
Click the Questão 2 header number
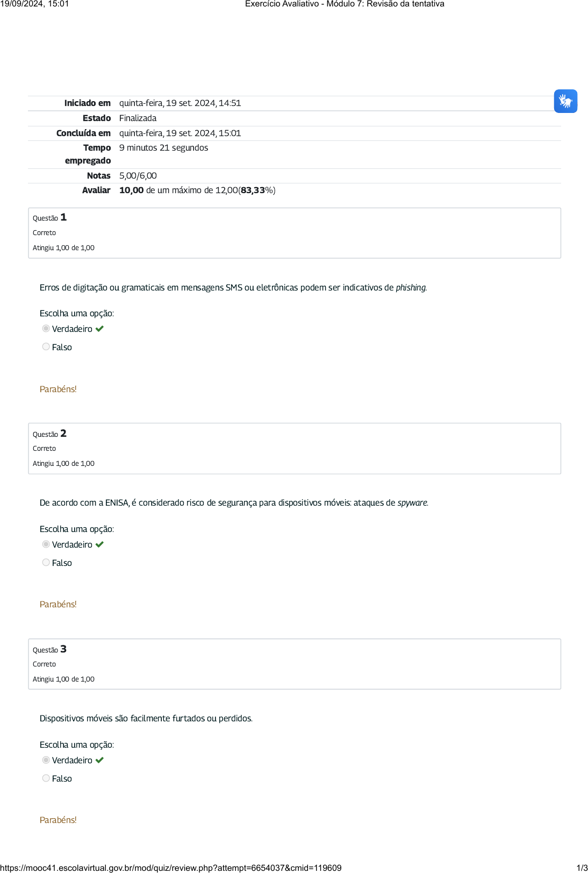click(63, 434)
